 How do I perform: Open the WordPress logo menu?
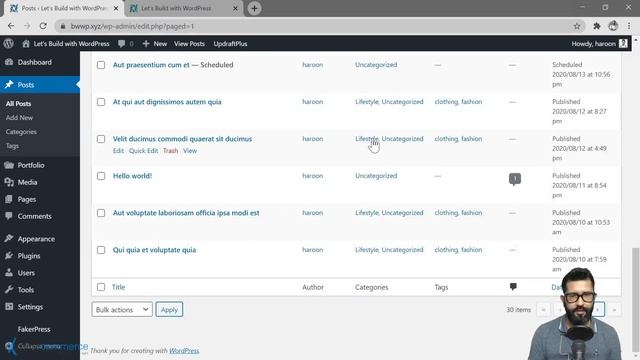[9, 43]
